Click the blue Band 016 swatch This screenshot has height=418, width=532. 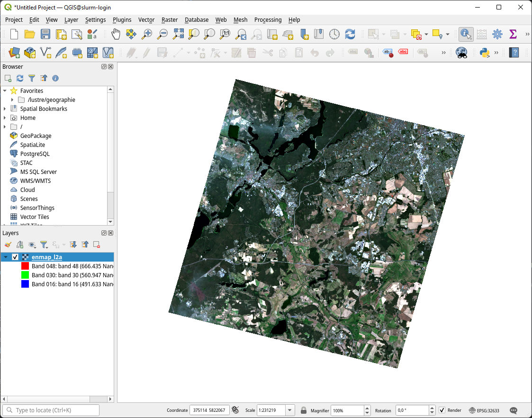(x=25, y=284)
